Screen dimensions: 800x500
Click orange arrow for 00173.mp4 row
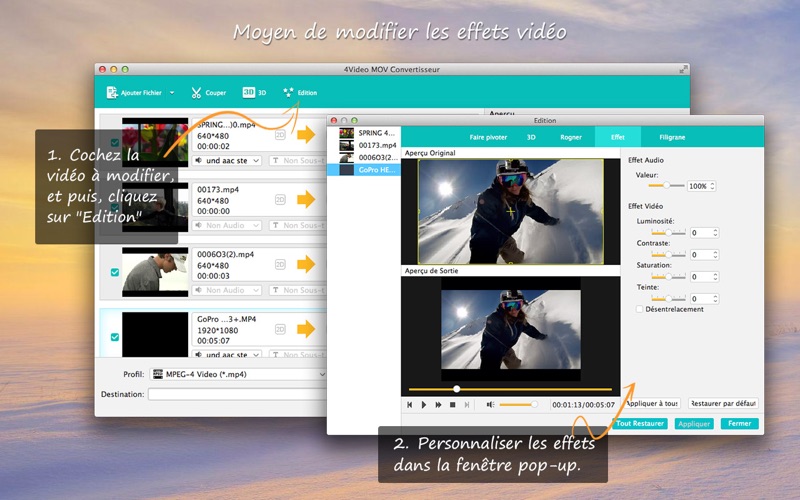(306, 199)
